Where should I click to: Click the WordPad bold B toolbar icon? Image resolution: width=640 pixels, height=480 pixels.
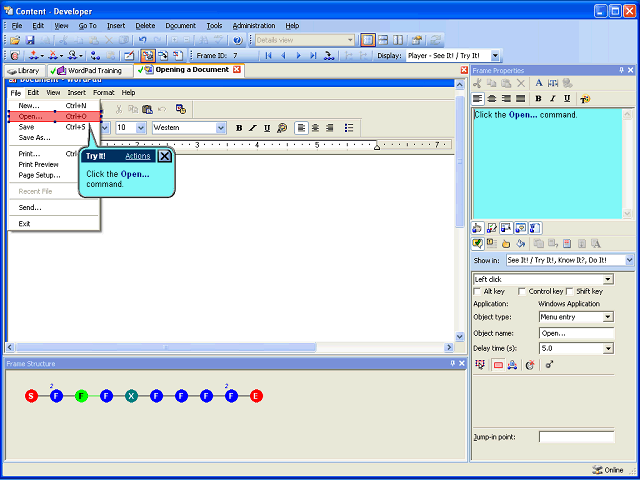tap(239, 128)
